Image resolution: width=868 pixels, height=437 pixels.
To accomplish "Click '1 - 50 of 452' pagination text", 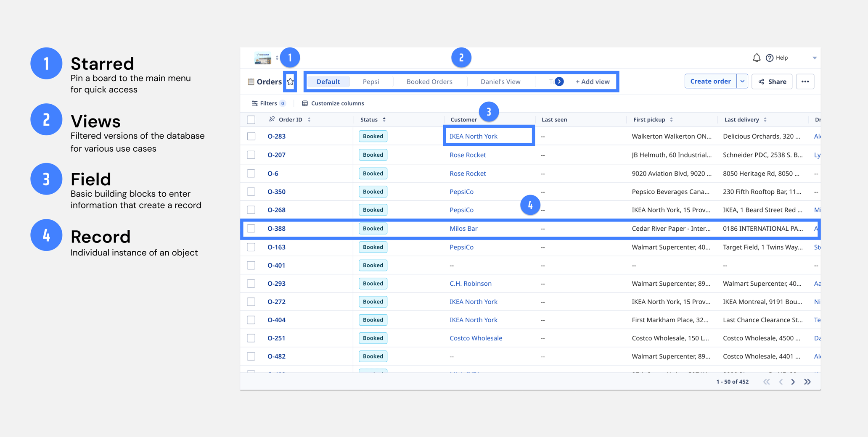I will tap(732, 382).
